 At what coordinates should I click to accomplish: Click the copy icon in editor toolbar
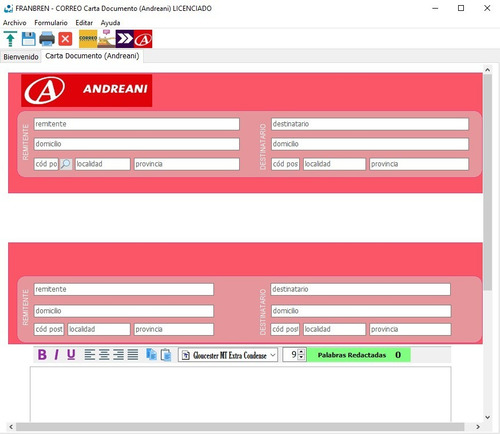coord(151,355)
